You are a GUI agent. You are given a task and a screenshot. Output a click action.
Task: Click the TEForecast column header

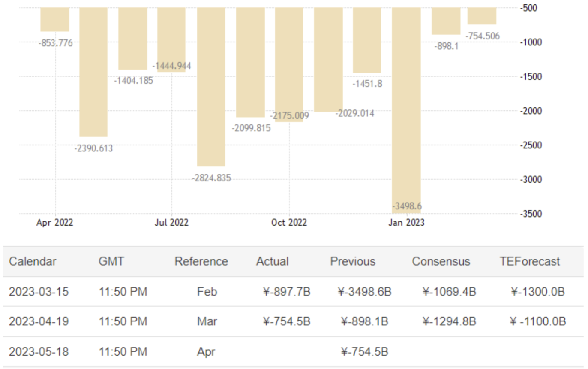530,261
